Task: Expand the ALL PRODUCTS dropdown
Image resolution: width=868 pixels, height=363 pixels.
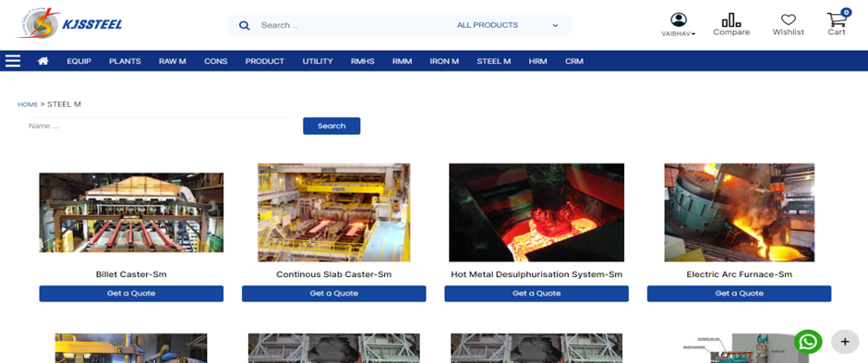Action: point(508,26)
